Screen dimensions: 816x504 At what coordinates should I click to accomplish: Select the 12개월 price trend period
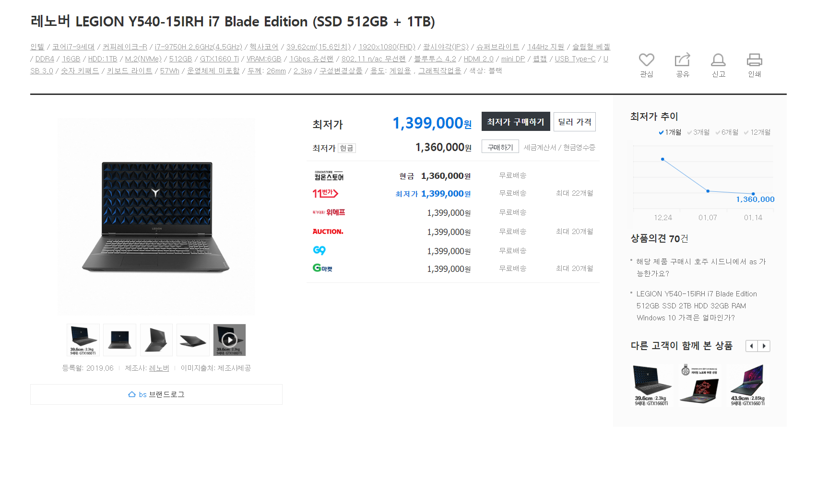coord(757,132)
